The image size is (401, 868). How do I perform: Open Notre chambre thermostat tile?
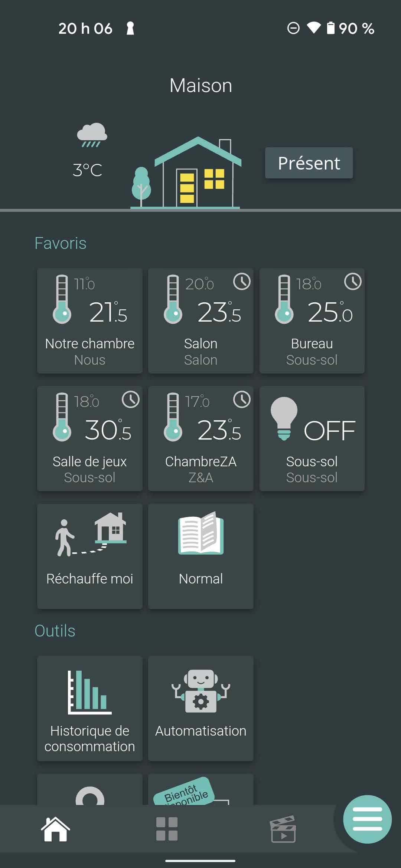point(89,321)
